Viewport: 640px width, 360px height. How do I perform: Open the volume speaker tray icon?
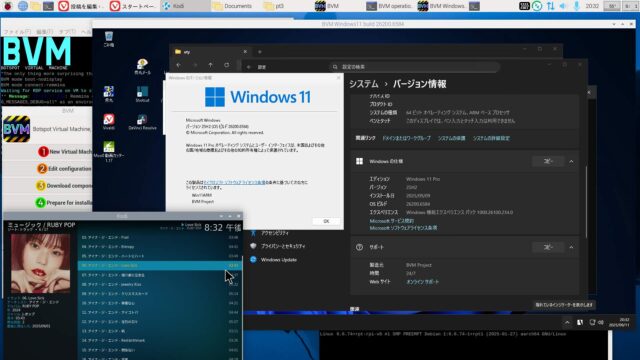click(x=563, y=6)
